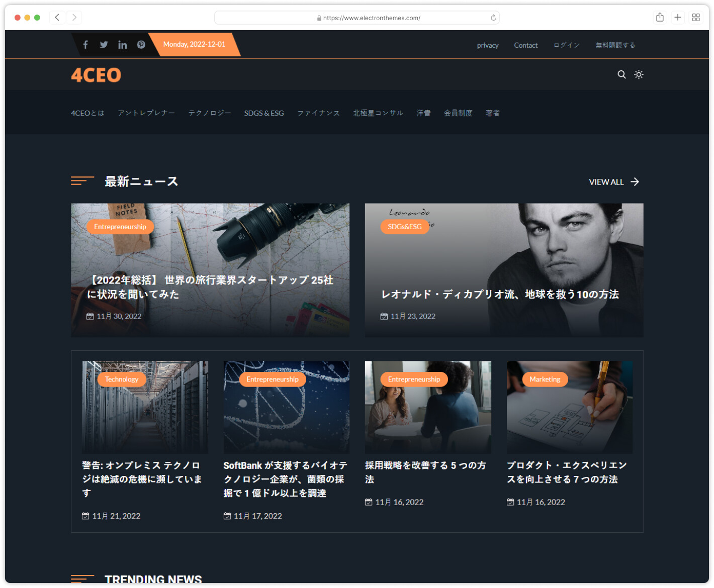Image resolution: width=714 pixels, height=588 pixels.
Task: Open the アントレプレナー menu item
Action: [146, 113]
